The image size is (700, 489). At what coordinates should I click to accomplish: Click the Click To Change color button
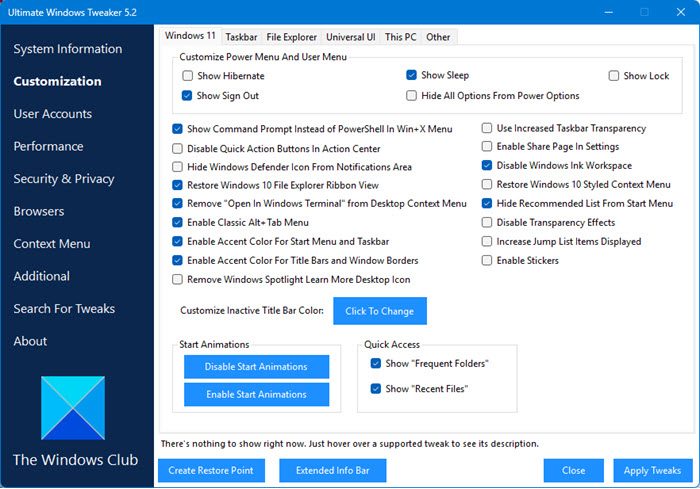click(380, 311)
